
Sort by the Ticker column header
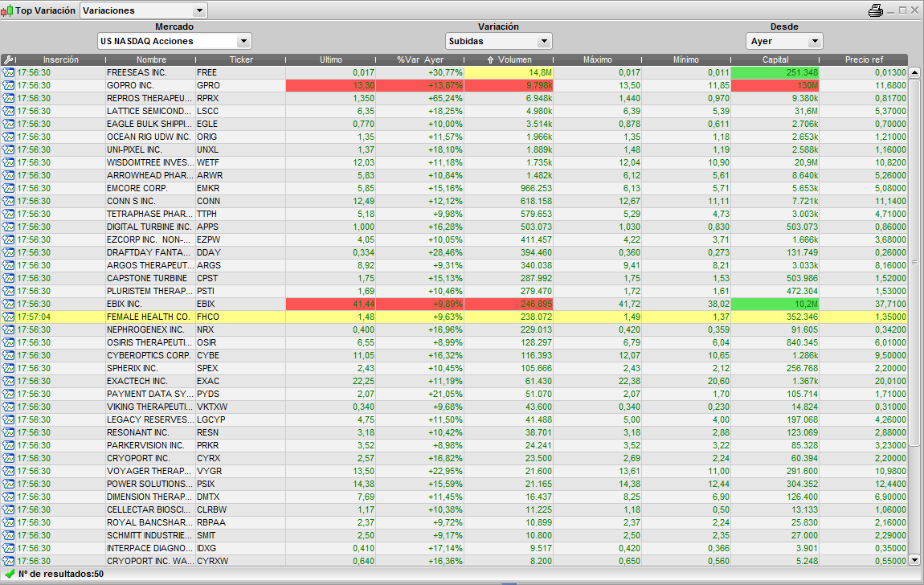point(241,59)
